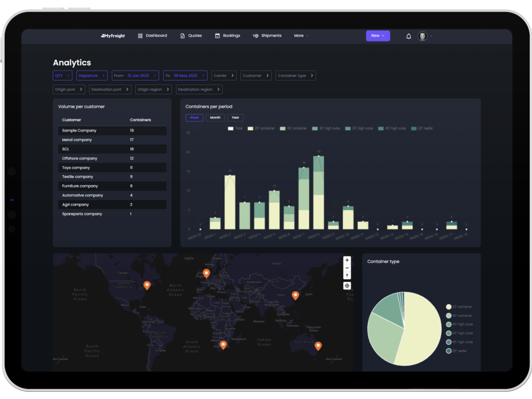Open the user profile avatar menu
The image size is (532, 399).
[422, 36]
